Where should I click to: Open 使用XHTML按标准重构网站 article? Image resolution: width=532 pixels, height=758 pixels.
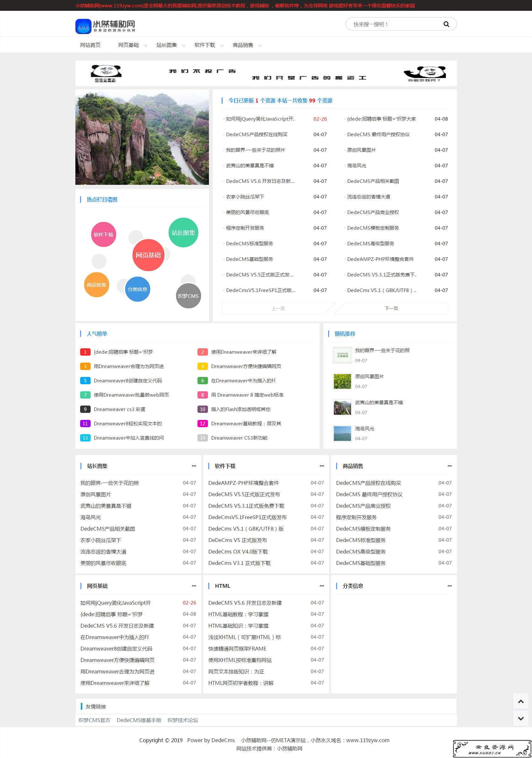click(240, 660)
